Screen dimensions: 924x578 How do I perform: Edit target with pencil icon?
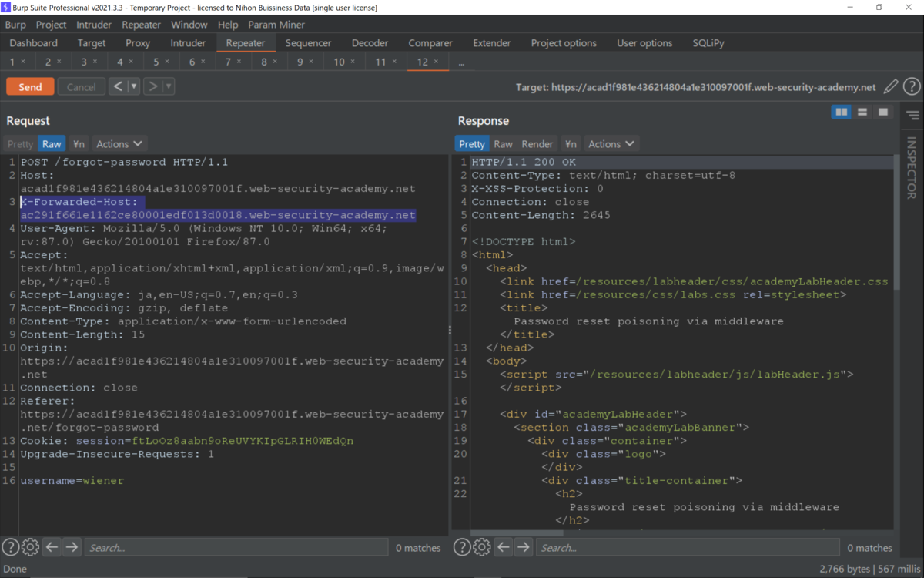click(891, 87)
